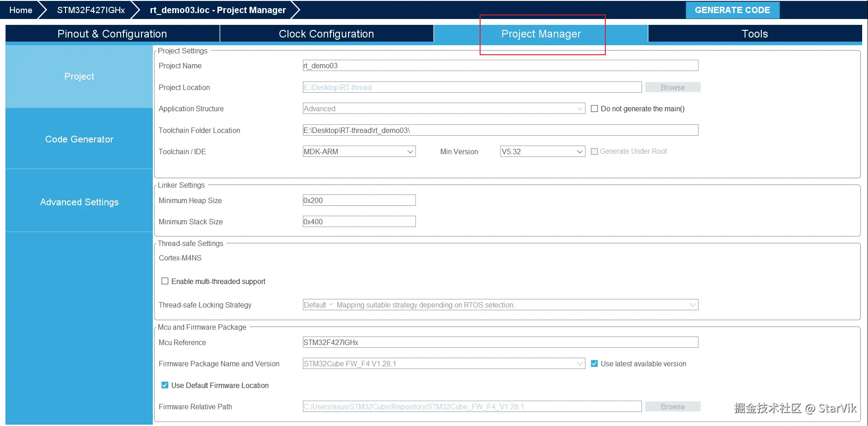Image resolution: width=868 pixels, height=426 pixels.
Task: Edit Minimum Heap Size field
Action: 359,200
